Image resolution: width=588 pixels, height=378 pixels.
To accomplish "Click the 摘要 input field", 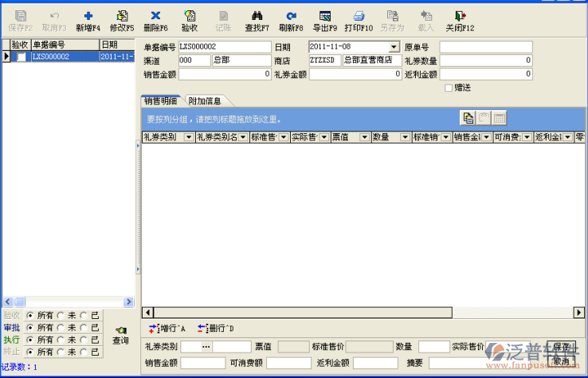I will (x=486, y=363).
